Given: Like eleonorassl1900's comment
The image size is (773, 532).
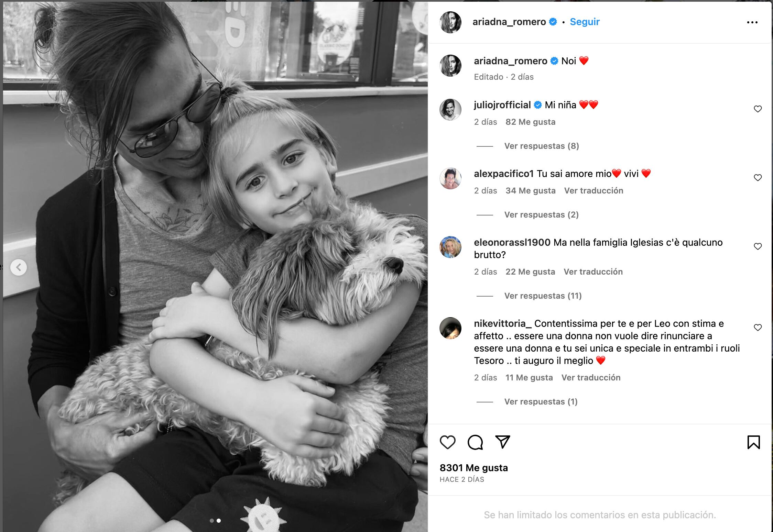Looking at the screenshot, I should point(758,246).
